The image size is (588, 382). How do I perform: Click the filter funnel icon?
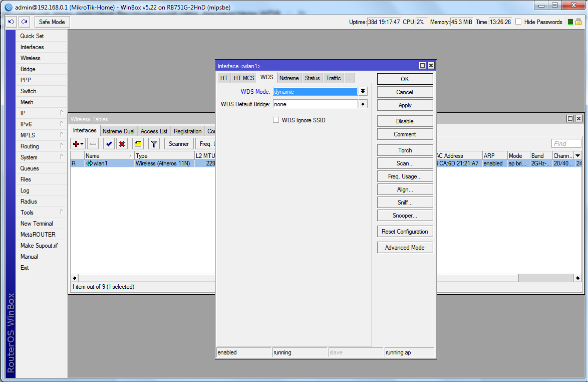[154, 143]
